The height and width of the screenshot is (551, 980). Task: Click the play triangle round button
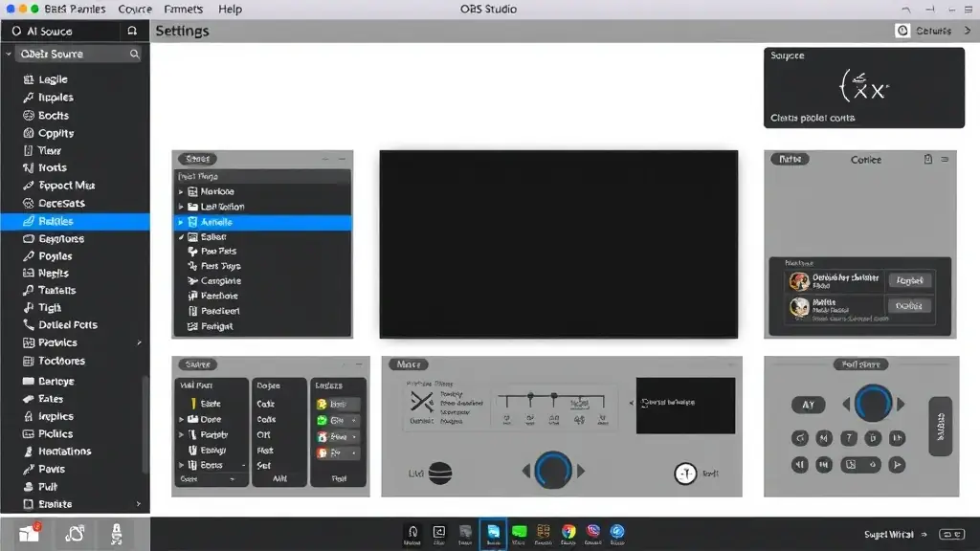tap(897, 464)
